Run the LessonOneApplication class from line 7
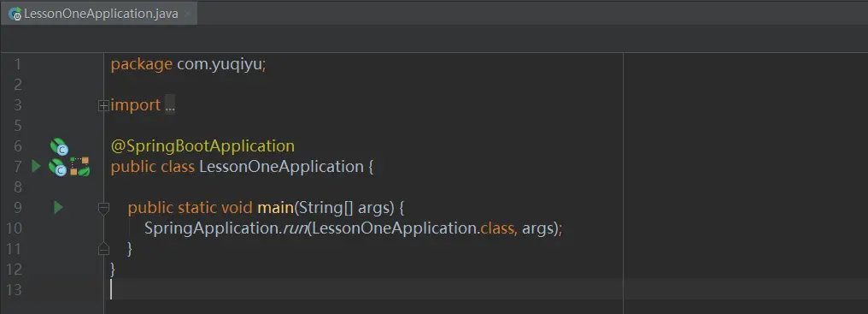 click(36, 166)
